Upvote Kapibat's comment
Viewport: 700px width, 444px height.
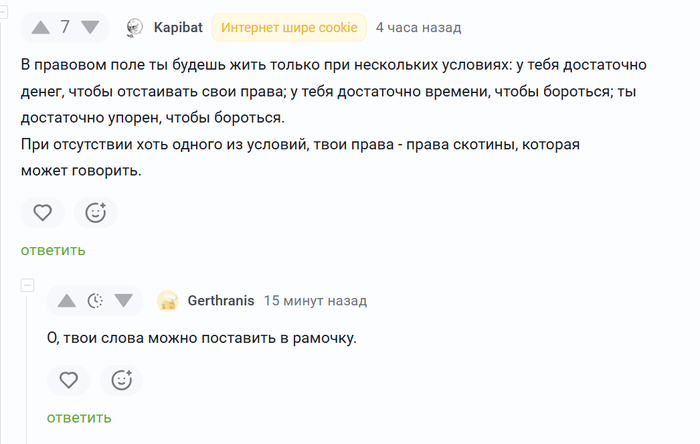click(41, 28)
